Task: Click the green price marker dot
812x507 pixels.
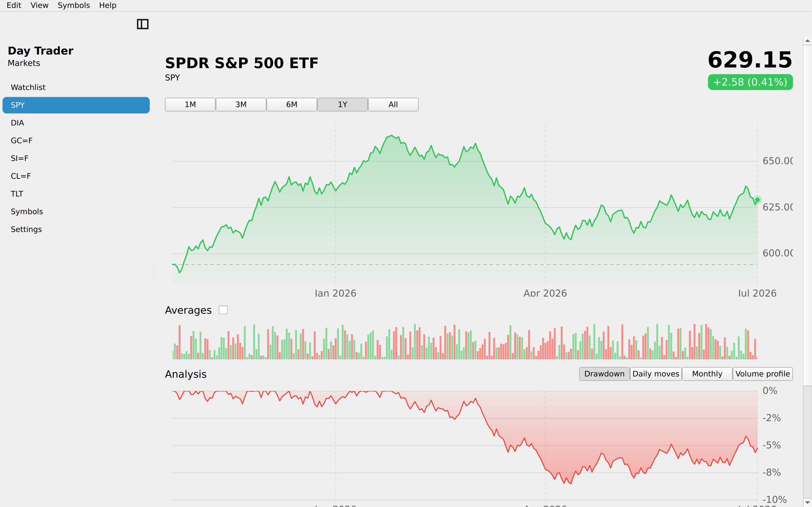Action: point(757,200)
